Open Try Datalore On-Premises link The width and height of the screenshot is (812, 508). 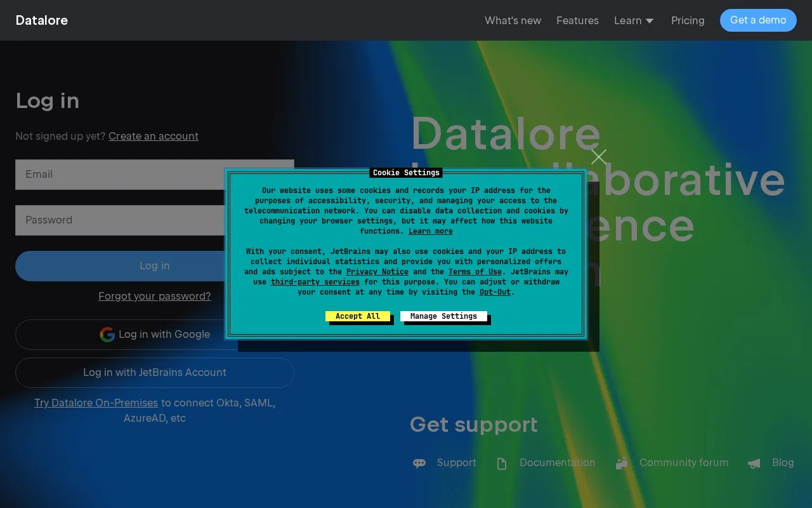point(96,403)
